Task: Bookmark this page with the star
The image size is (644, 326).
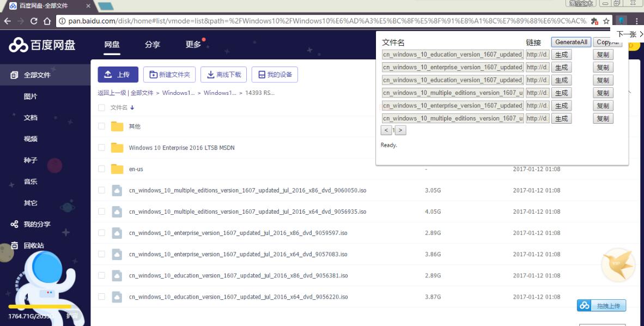Action: tap(606, 21)
